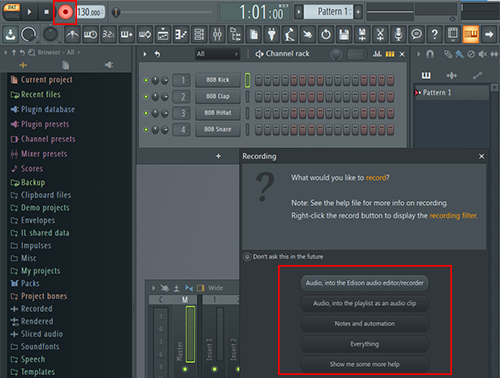Open the Mixer view icon
This screenshot has width=500, height=378.
[x=217, y=34]
